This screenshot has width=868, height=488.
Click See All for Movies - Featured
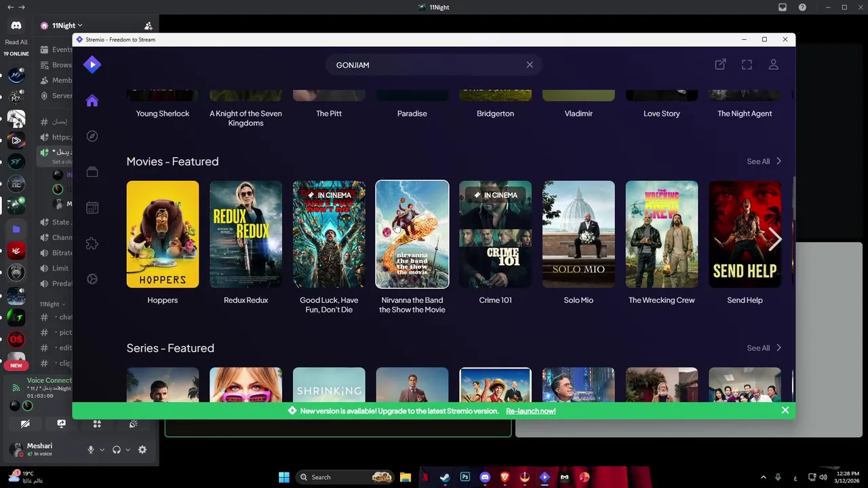pyautogui.click(x=764, y=161)
